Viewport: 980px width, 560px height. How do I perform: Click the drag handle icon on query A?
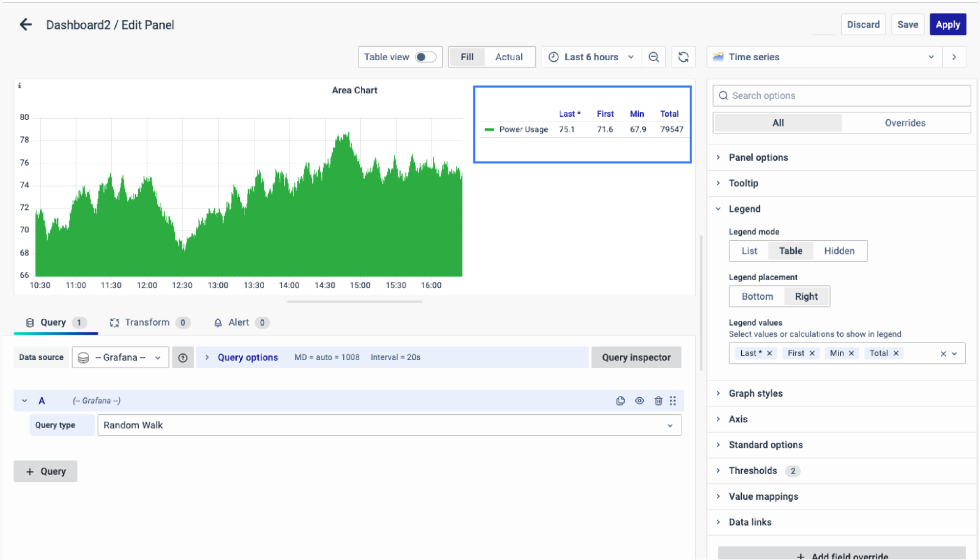pyautogui.click(x=673, y=401)
